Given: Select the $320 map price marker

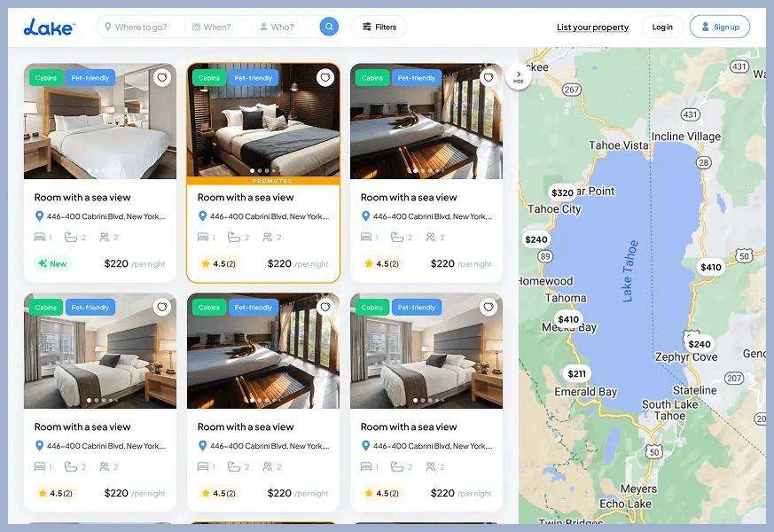Looking at the screenshot, I should [x=562, y=192].
